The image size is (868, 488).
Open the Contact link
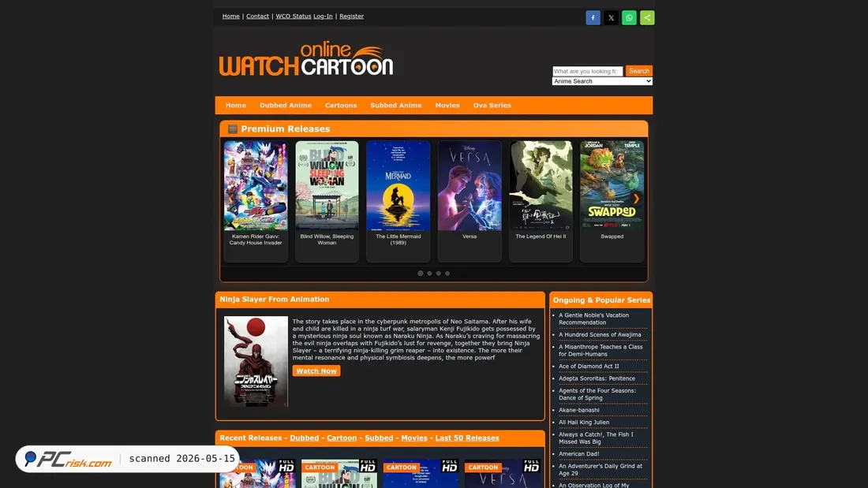257,16
